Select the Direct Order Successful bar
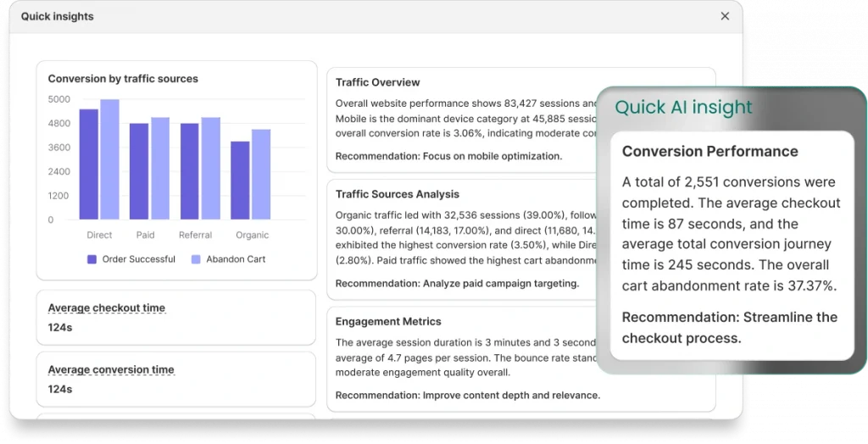 click(x=89, y=164)
